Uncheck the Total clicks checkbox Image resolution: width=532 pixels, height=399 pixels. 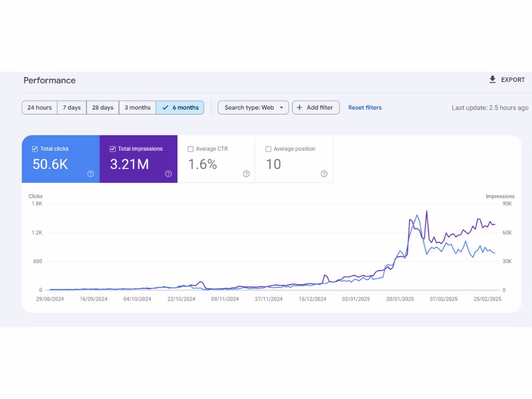(x=35, y=149)
